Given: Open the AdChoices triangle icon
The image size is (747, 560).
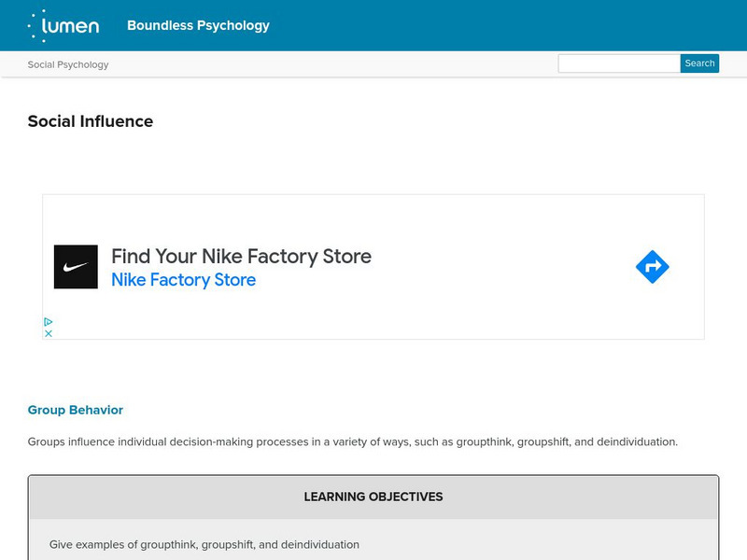Looking at the screenshot, I should click(x=49, y=322).
